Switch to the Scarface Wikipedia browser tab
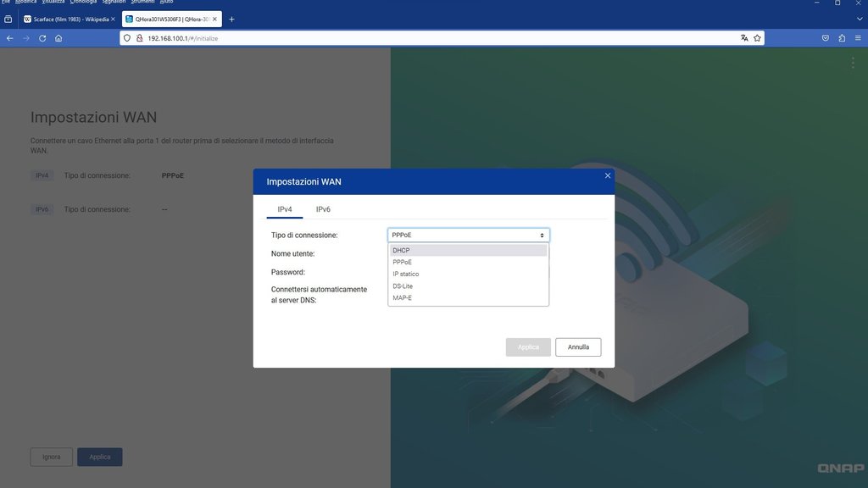 pos(68,19)
